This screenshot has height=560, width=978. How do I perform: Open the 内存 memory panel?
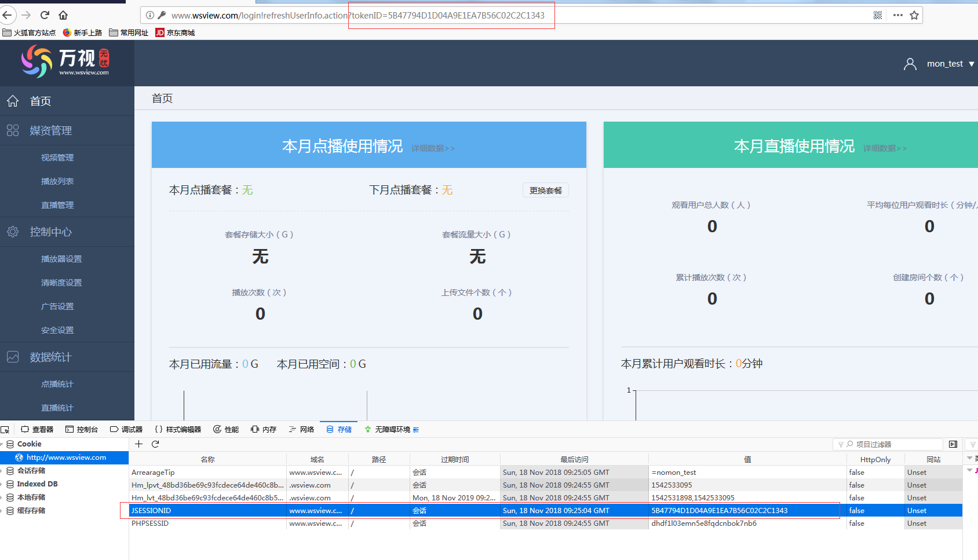click(264, 429)
